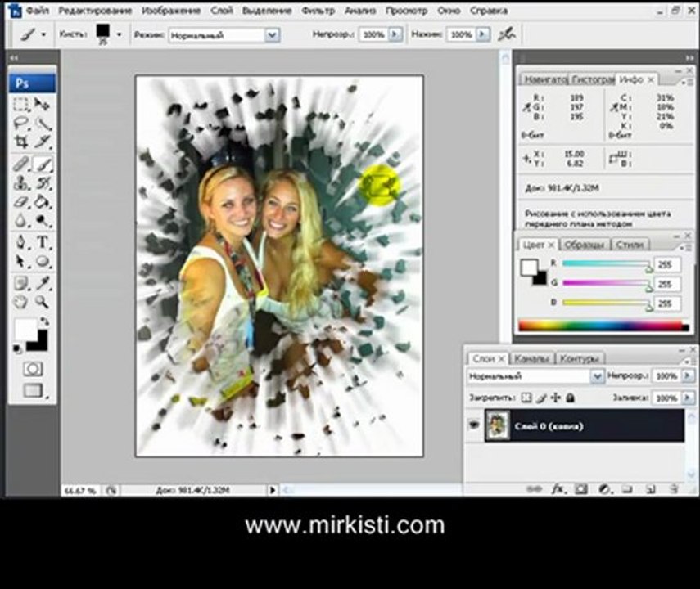The image size is (700, 589).
Task: Select the Crop tool
Action: pyautogui.click(x=20, y=142)
